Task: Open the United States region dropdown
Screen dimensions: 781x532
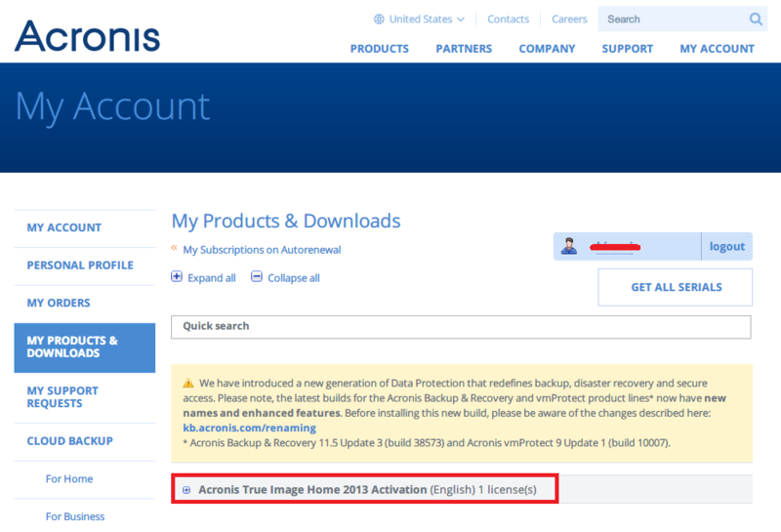Action: 419,19
